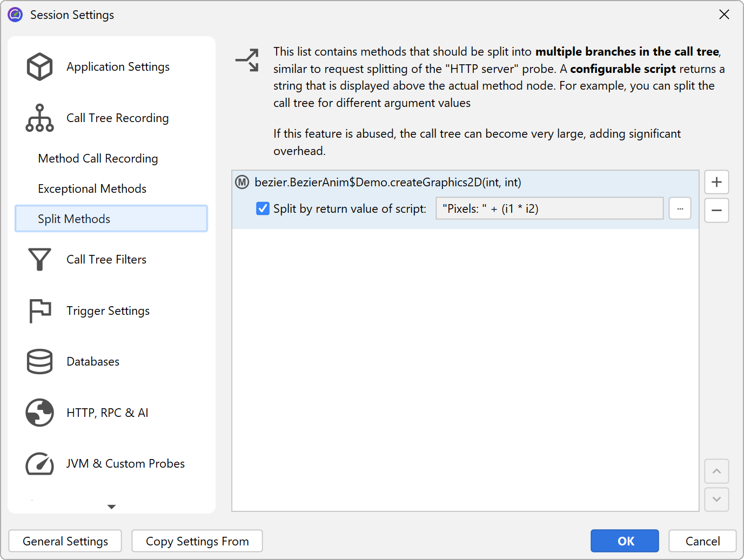
Task: Move the selected method up in list
Action: tap(716, 471)
